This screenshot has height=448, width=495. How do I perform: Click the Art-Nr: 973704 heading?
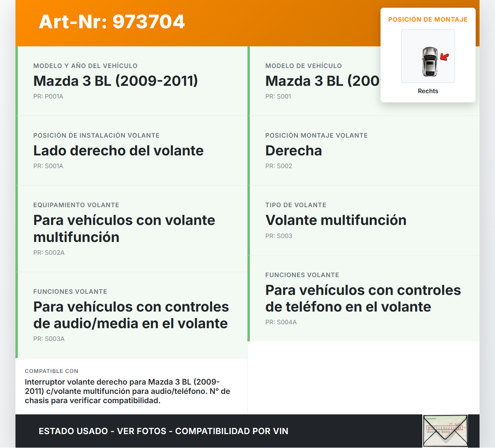click(x=112, y=22)
